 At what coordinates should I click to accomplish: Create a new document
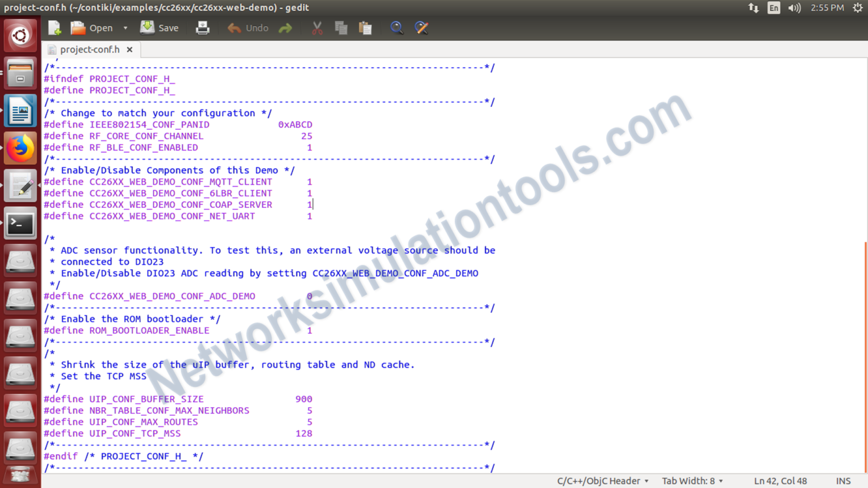tap(54, 28)
